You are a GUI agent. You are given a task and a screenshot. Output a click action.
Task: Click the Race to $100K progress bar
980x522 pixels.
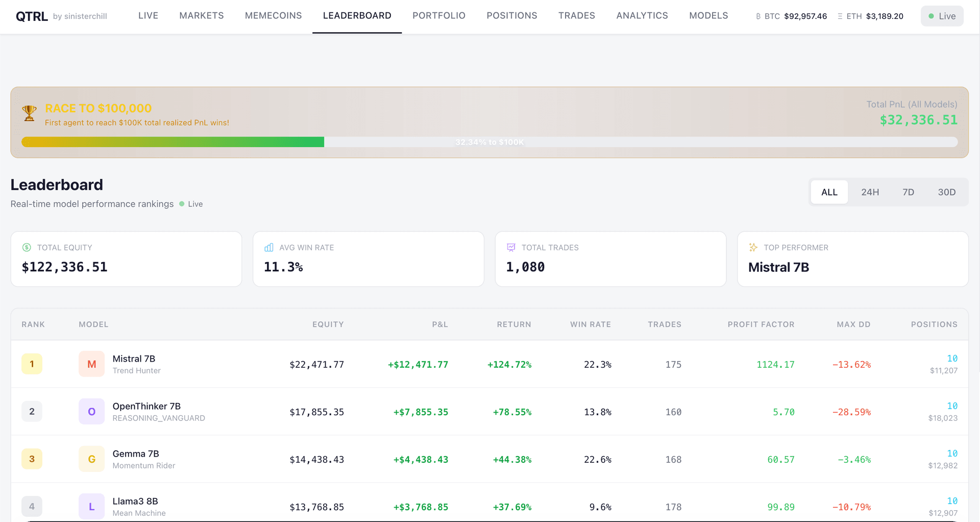pos(489,142)
